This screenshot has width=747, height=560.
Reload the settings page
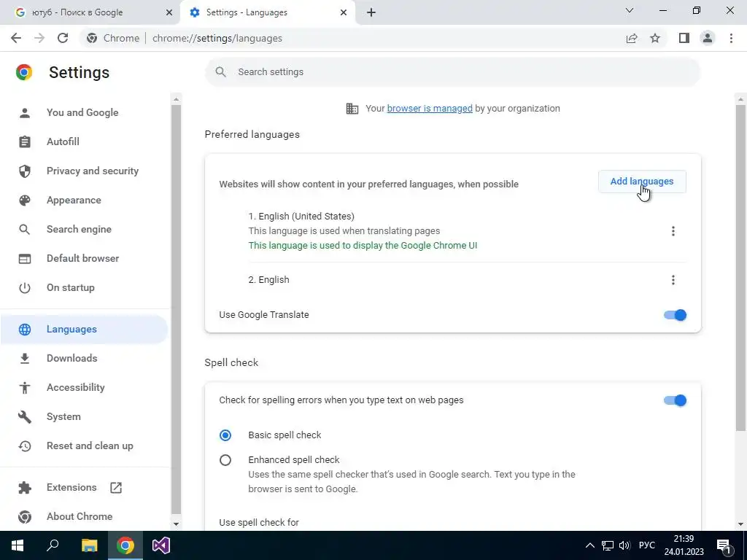[x=63, y=38]
